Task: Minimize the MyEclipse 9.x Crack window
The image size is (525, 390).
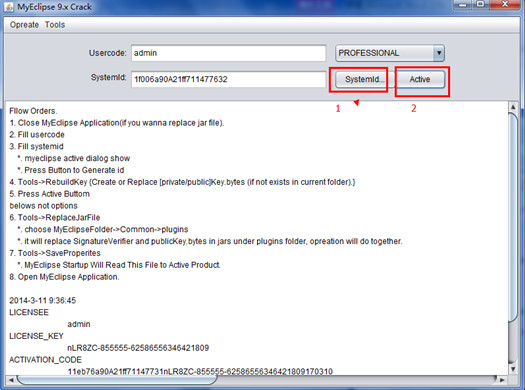Action: click(x=463, y=4)
